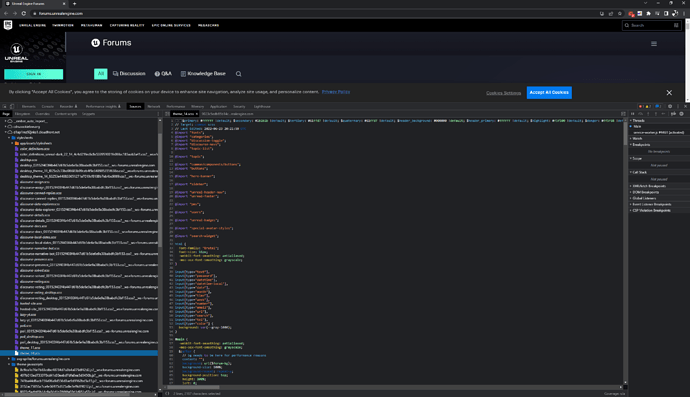Click the Unreal Engine logo in sidebar

click(x=16, y=53)
